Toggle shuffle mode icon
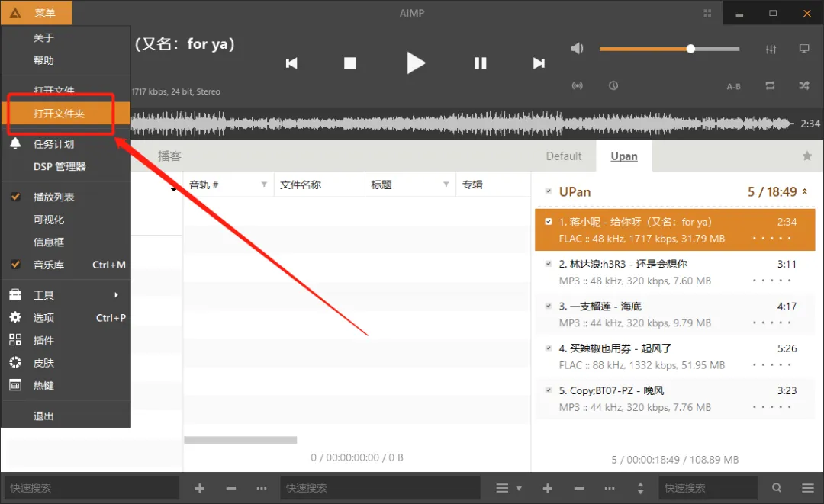The height and width of the screenshot is (504, 824). click(x=804, y=85)
